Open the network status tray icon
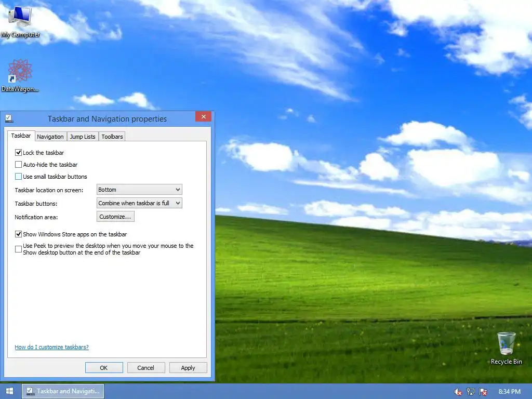Image resolution: width=532 pixels, height=399 pixels. [x=471, y=392]
